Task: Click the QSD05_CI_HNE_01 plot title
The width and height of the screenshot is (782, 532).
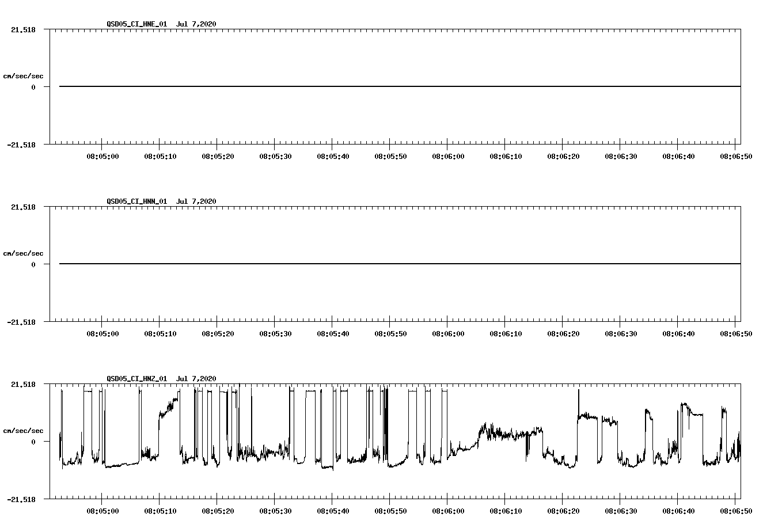Action: click(161, 24)
